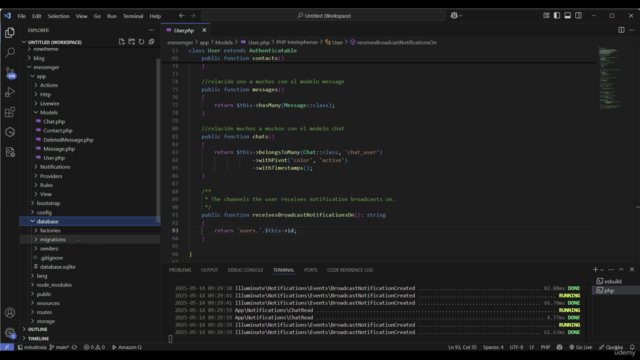Toggle bottom panel visibility

click(567, 16)
